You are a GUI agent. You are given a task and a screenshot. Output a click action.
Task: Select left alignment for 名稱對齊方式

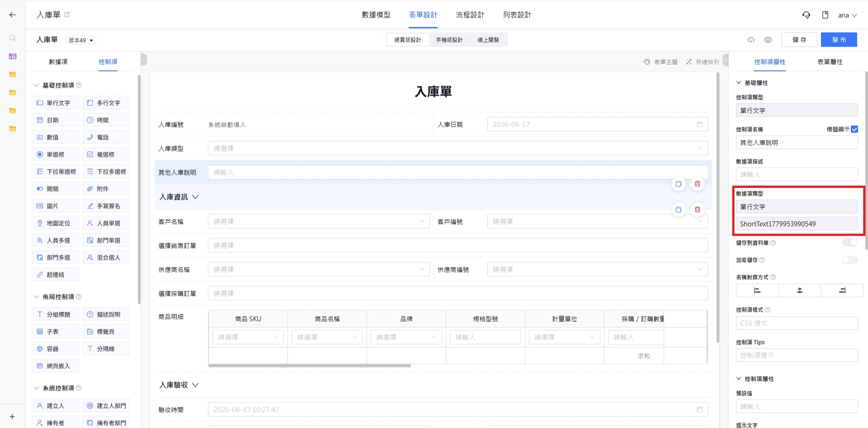pyautogui.click(x=757, y=291)
